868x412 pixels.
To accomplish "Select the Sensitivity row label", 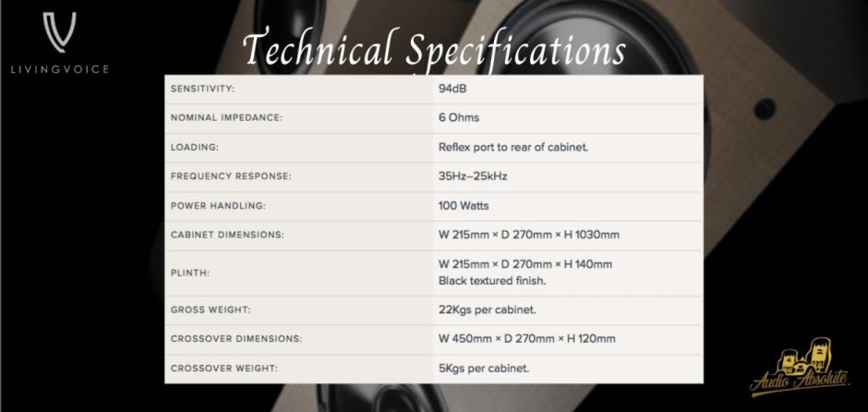I will 203,89.
